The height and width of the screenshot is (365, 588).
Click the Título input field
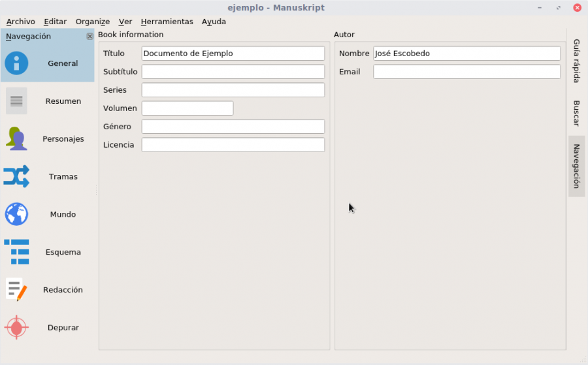(x=233, y=53)
